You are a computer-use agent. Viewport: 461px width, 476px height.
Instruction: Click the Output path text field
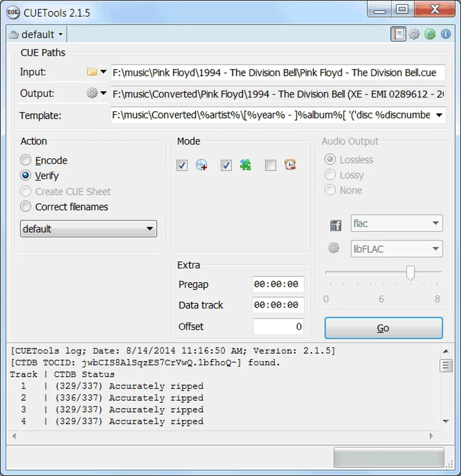[x=278, y=94]
